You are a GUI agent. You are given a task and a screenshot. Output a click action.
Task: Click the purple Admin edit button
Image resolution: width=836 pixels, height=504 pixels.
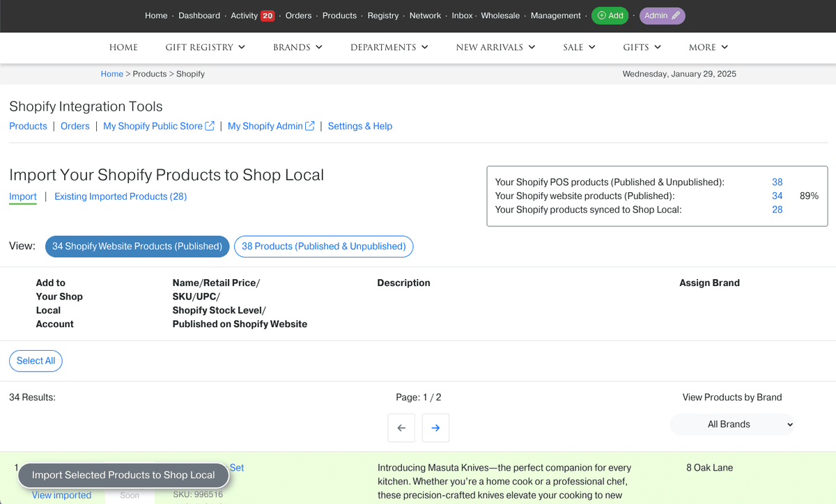point(662,15)
